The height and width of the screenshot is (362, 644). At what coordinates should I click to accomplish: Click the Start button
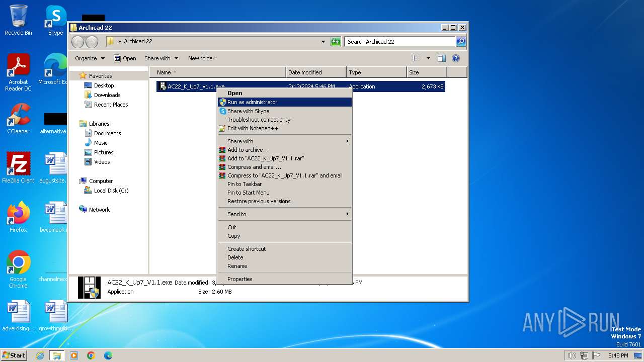click(14, 355)
